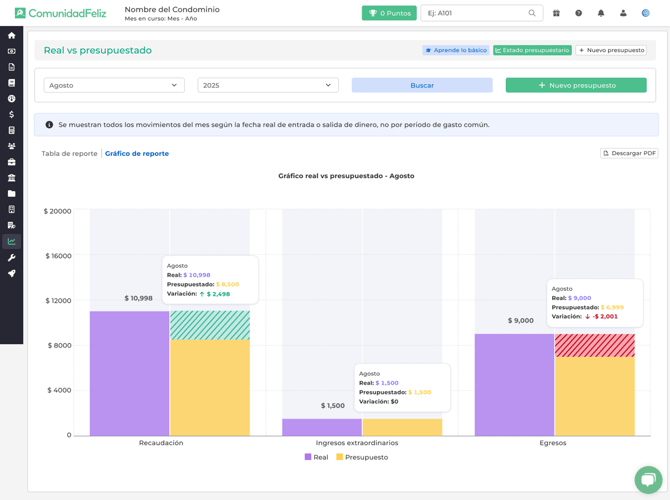670x500 pixels.
Task: Click the Ej: A101 search field
Action: [475, 13]
